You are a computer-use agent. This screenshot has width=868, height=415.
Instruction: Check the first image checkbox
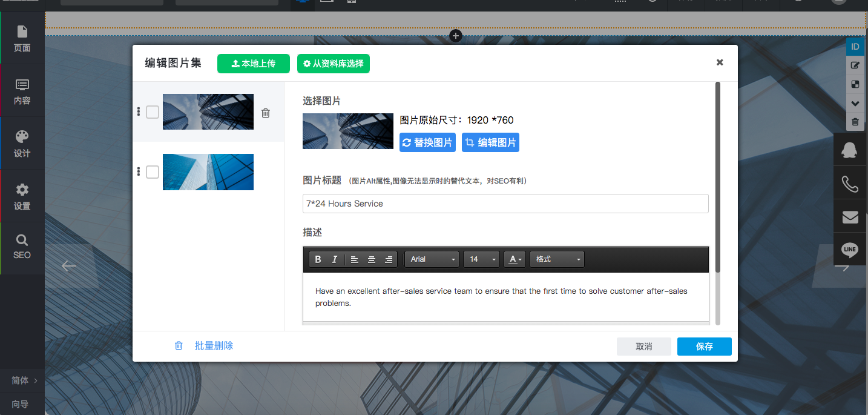click(x=153, y=112)
